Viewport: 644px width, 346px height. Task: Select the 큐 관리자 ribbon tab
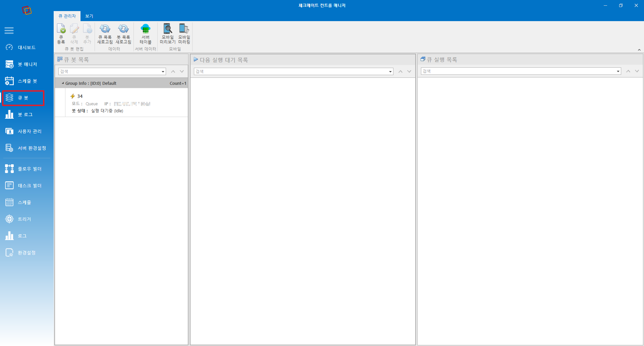(67, 16)
